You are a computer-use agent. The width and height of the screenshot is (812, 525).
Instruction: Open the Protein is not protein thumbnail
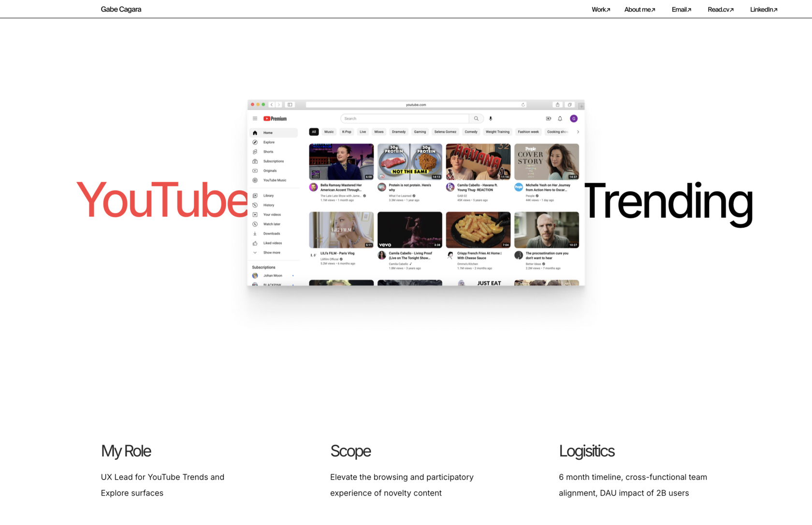410,162
